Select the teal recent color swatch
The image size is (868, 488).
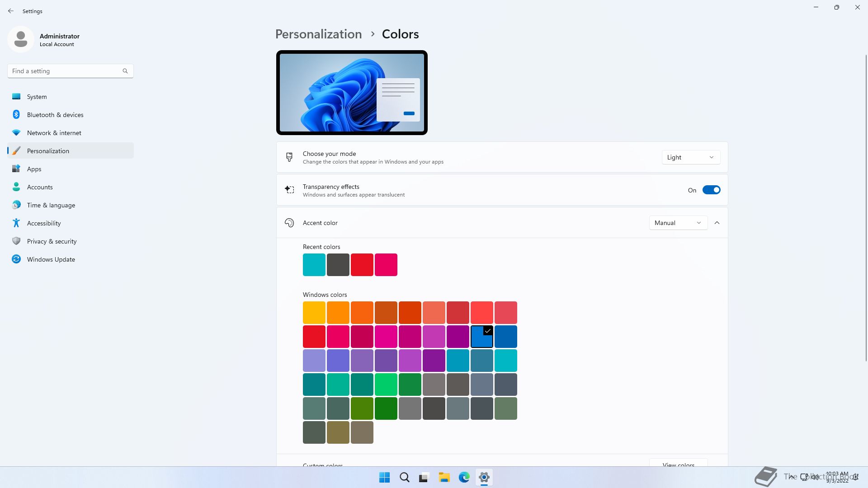[314, 265]
